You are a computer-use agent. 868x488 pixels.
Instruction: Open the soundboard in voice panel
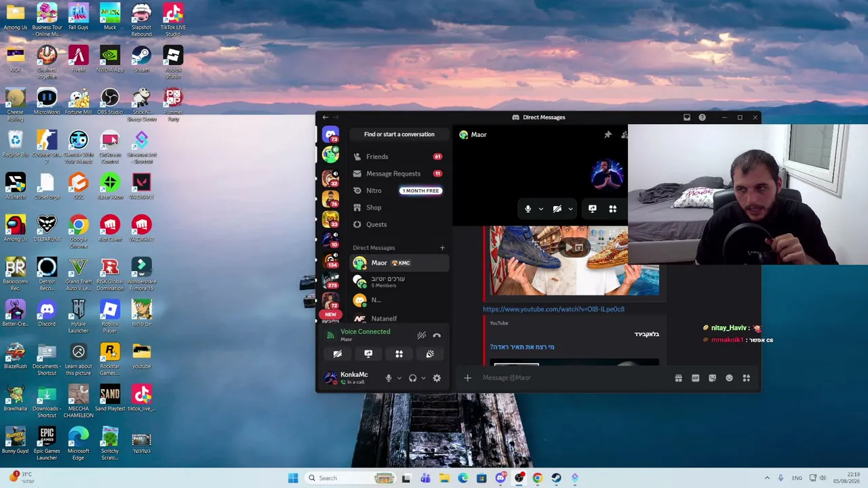(x=430, y=354)
